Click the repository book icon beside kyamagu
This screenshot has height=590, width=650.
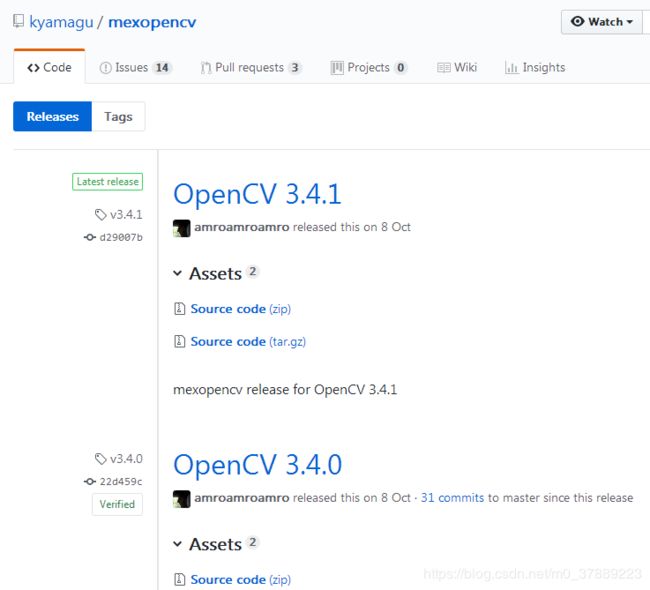[18, 21]
